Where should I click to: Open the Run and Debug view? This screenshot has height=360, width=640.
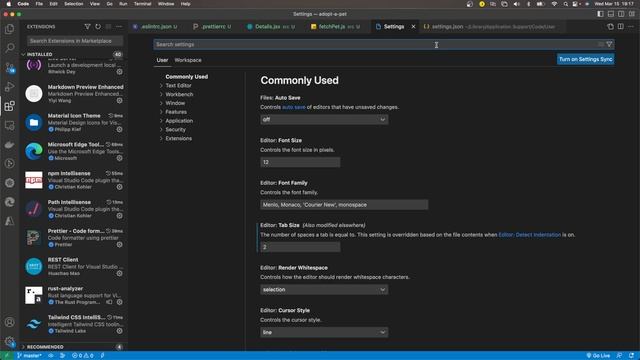click(9, 87)
